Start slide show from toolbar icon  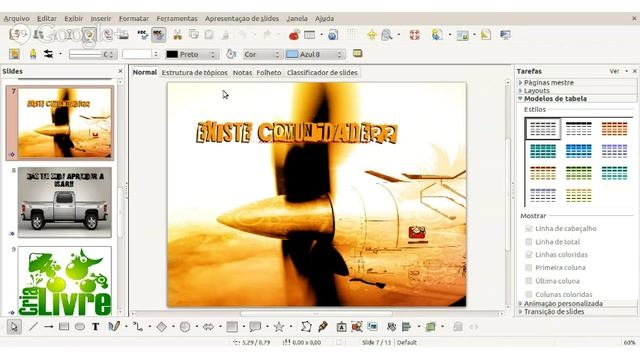[505, 35]
